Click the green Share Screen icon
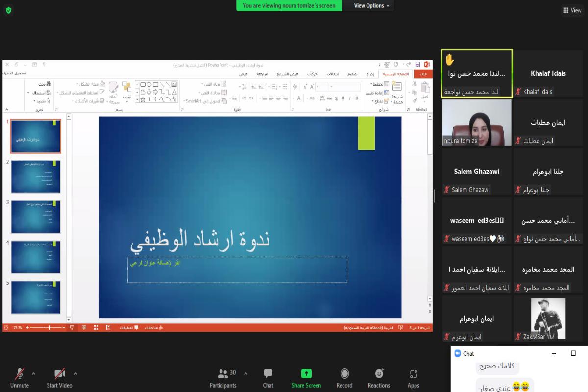The height and width of the screenshot is (392, 588). click(x=306, y=374)
